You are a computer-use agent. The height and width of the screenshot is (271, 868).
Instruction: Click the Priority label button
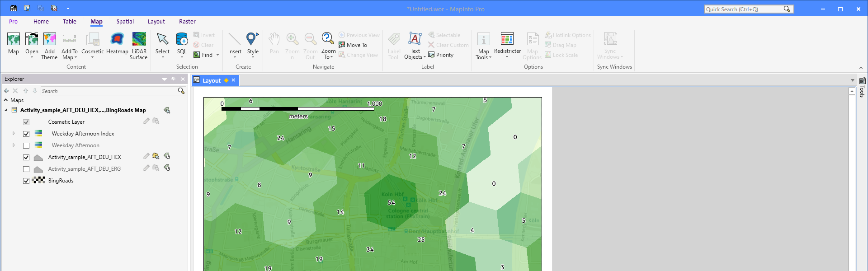click(441, 55)
